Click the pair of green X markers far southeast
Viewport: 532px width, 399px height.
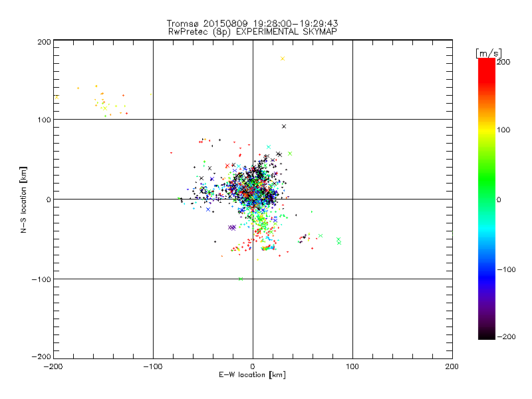click(338, 241)
